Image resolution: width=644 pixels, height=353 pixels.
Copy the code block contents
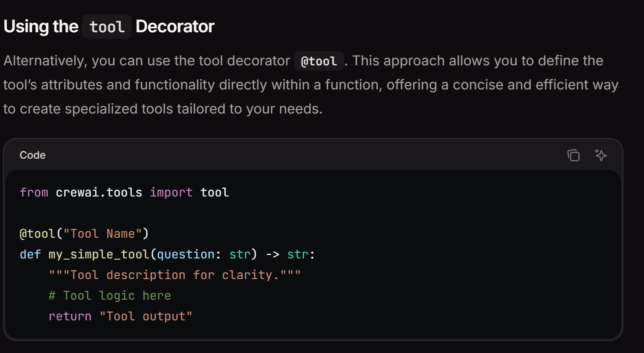tap(573, 155)
